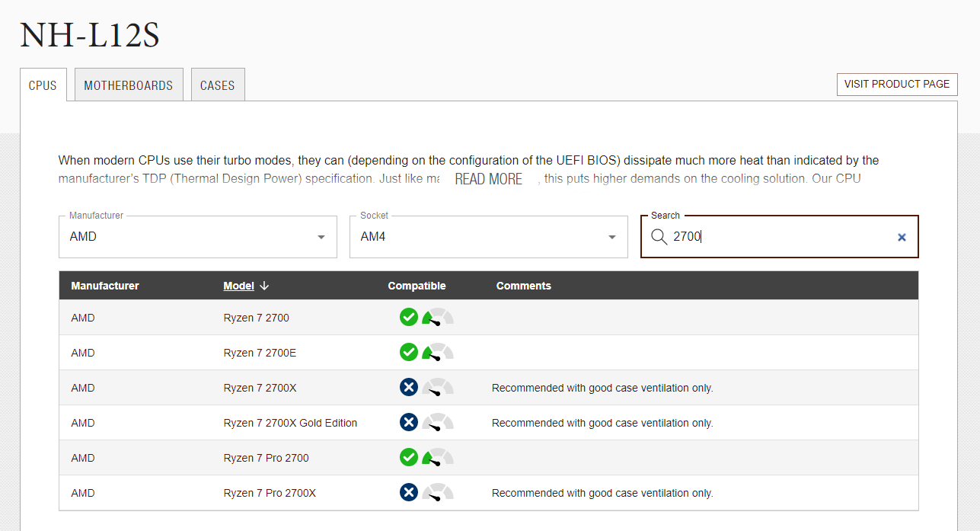Switch to the Cases tab
Viewport: 980px width, 531px height.
pos(217,85)
